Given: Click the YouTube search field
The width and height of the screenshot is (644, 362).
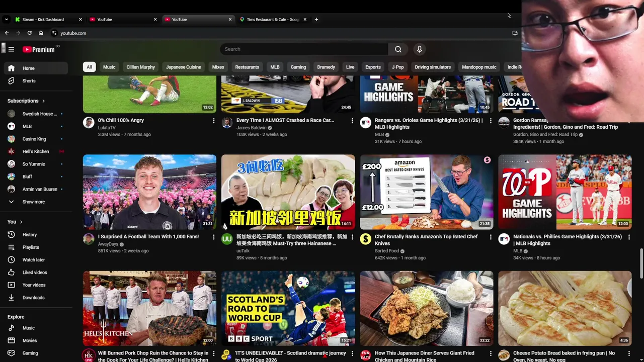Looking at the screenshot, I should point(304,49).
